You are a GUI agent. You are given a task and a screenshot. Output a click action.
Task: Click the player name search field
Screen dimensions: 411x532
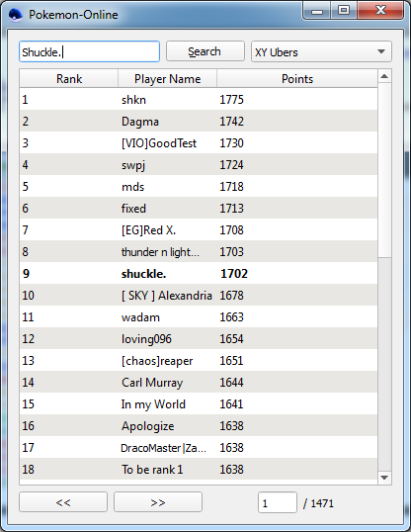89,51
